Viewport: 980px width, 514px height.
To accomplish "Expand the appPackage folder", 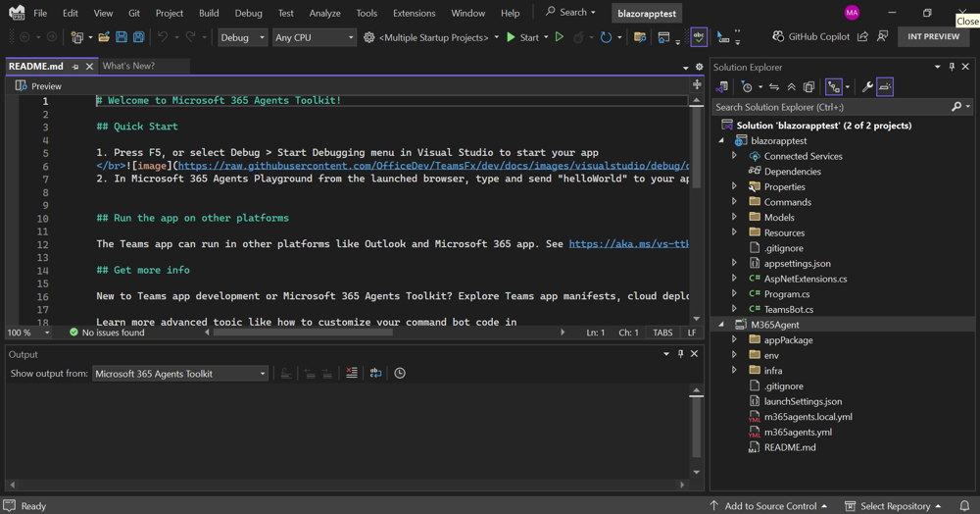I will [x=734, y=340].
